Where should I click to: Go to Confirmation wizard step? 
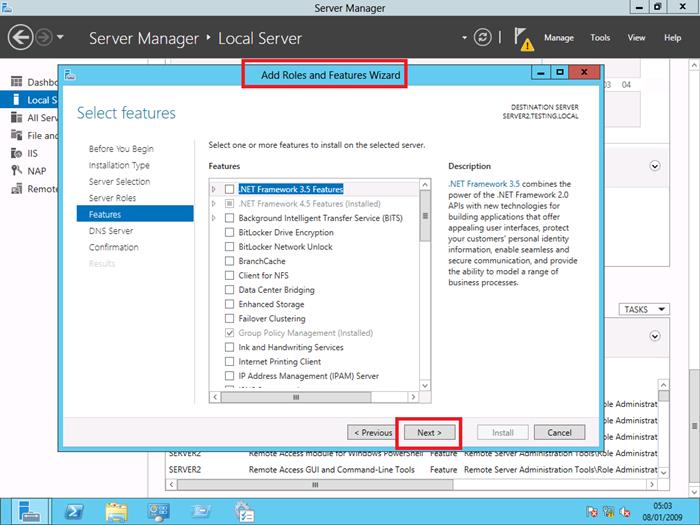113,247
